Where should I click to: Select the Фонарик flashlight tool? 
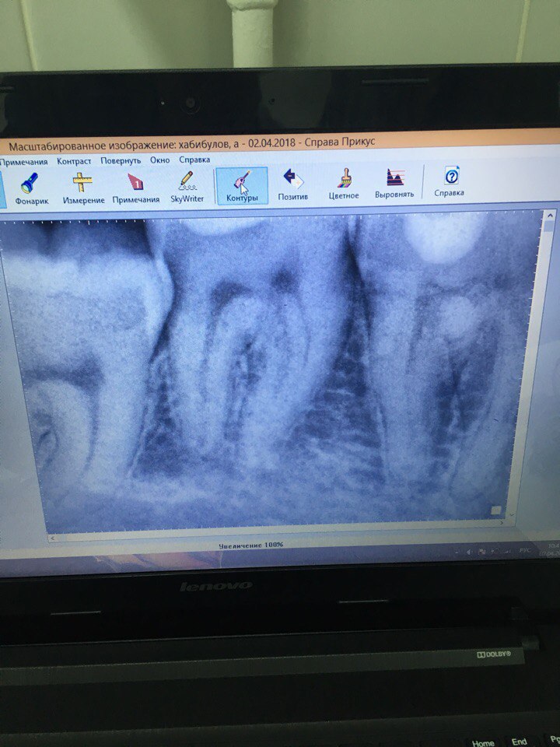31,188
